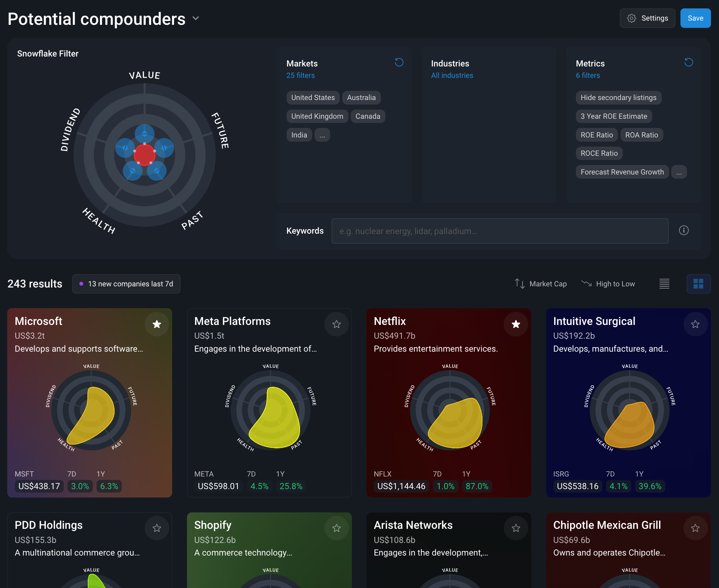719x588 pixels.
Task: Click the Forecast Revenue Growth chip
Action: click(x=622, y=172)
